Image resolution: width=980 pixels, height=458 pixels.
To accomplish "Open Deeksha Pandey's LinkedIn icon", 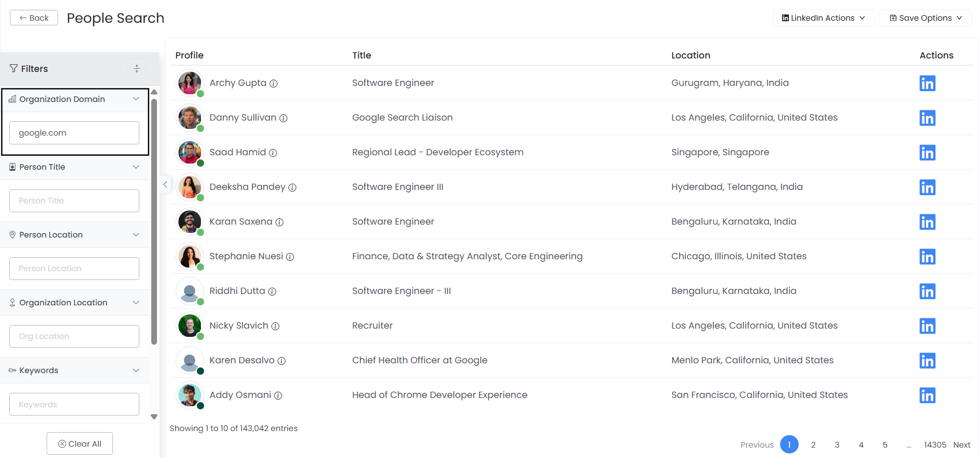I will (x=927, y=187).
